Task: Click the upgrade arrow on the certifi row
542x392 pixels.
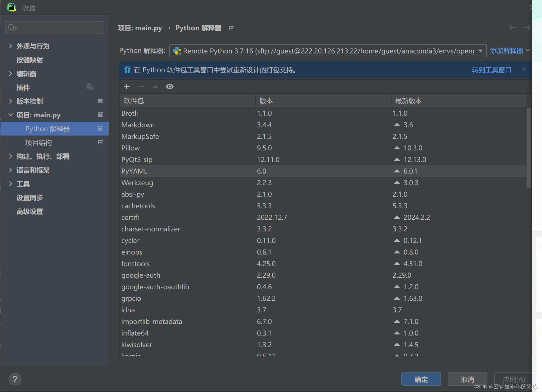Action: tap(397, 217)
